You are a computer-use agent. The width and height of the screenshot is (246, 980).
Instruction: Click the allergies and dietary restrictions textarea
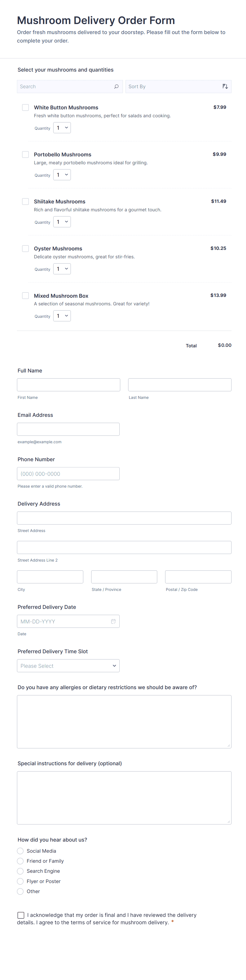pos(124,722)
